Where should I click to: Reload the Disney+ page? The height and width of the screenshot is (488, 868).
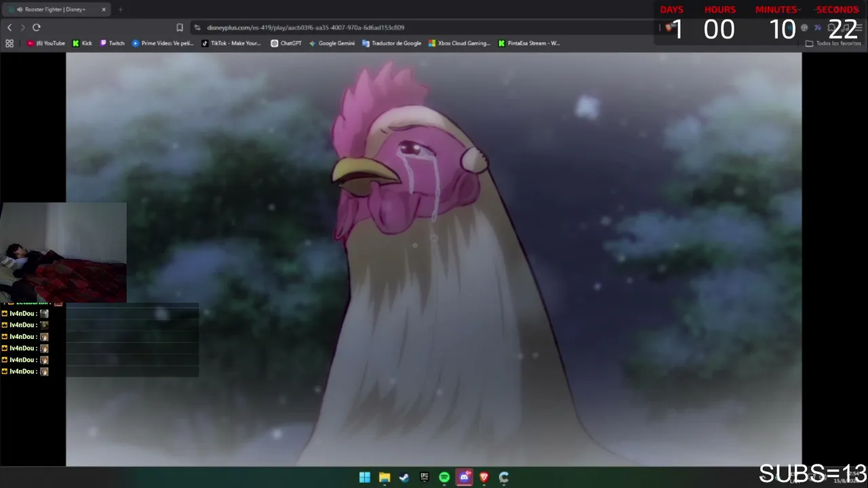click(x=37, y=27)
